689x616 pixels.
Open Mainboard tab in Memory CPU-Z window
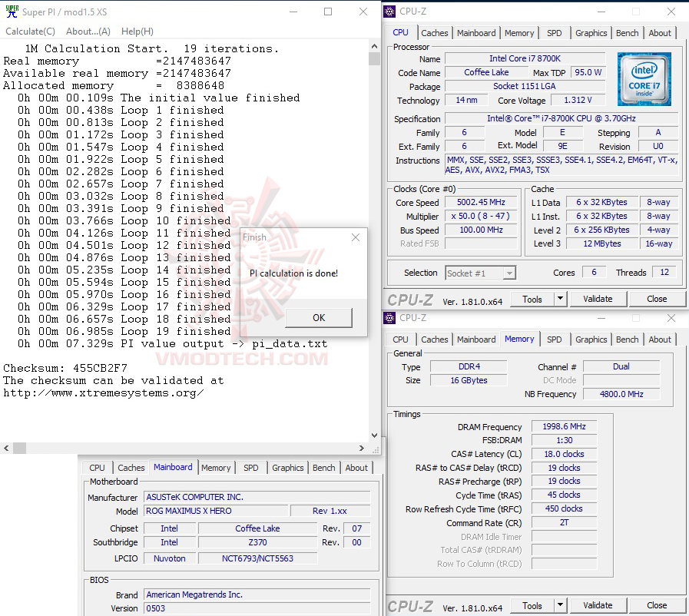pos(476,339)
